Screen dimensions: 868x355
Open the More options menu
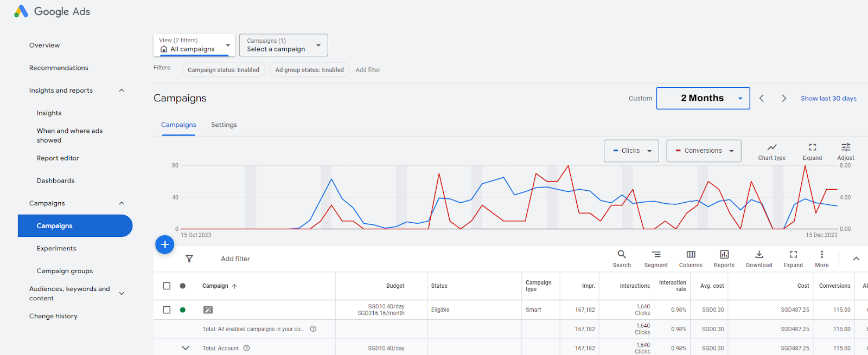pos(822,259)
